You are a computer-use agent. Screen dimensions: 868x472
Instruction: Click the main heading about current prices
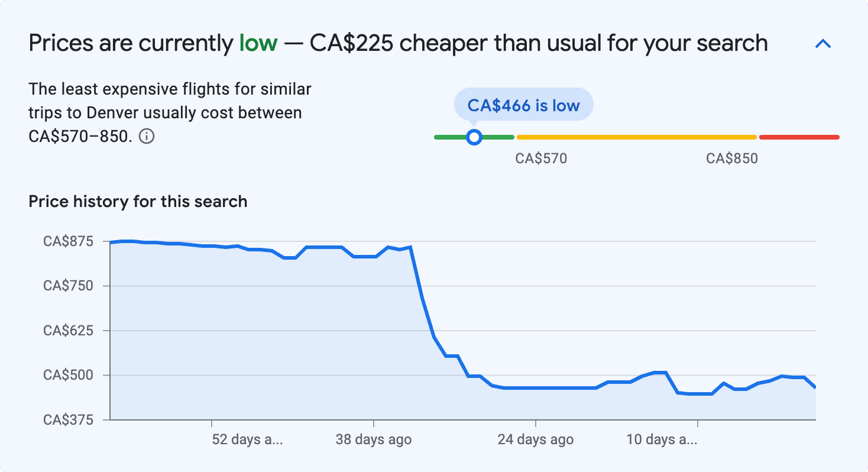pos(398,43)
